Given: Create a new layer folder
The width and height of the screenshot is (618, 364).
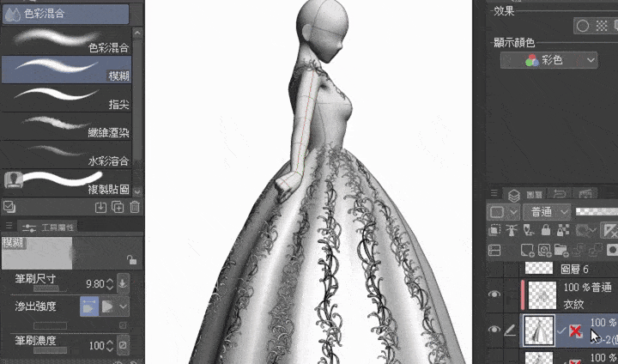Looking at the screenshot, I should pyautogui.click(x=560, y=250).
